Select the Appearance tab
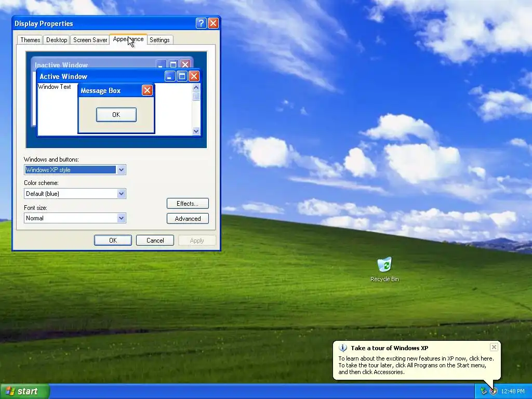 click(x=128, y=39)
